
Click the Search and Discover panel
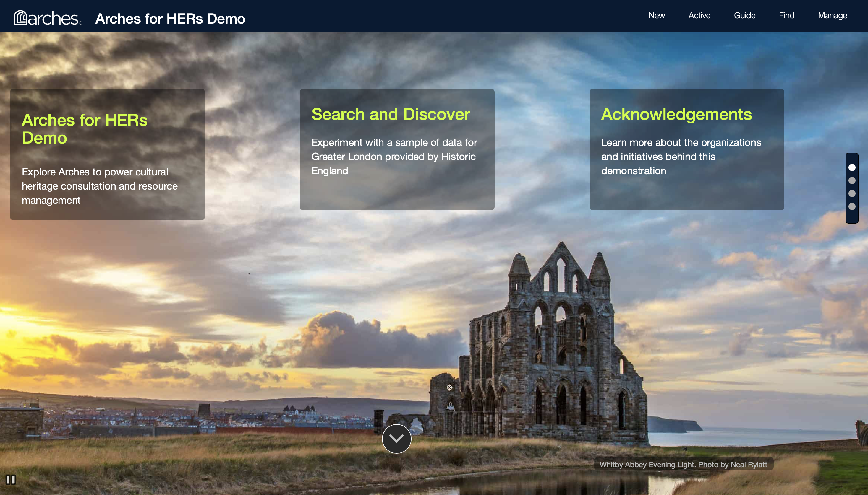397,149
